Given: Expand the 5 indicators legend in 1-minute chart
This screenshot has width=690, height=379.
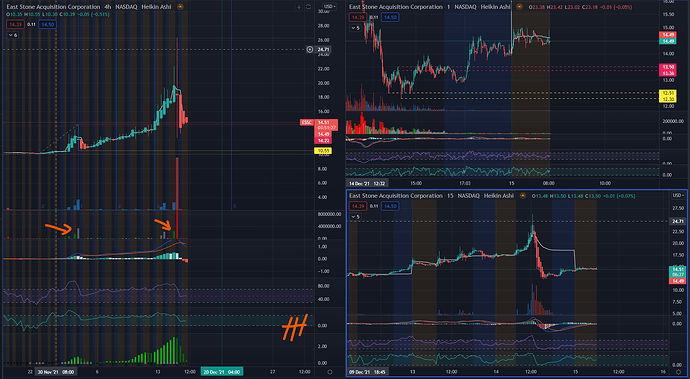Looking at the screenshot, I should (355, 28).
